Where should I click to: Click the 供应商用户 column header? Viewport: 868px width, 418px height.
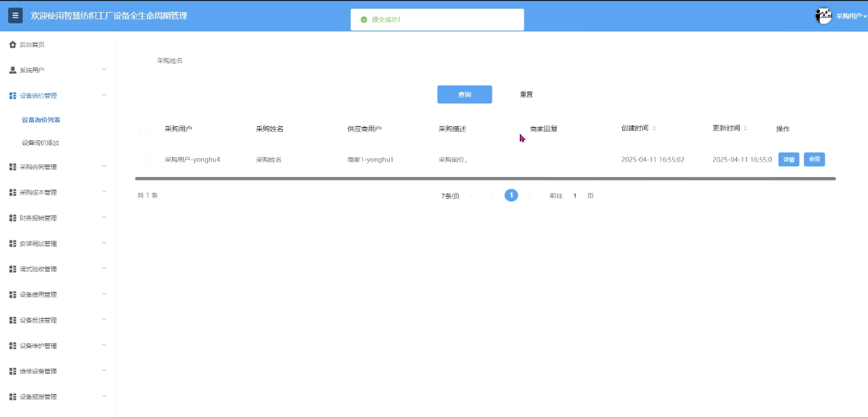pyautogui.click(x=364, y=129)
